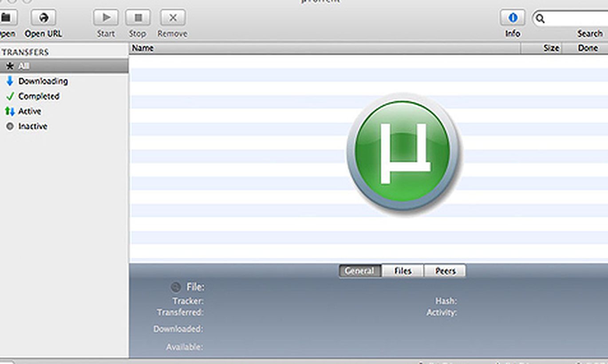
Task: Start the transfer with the play icon
Action: [106, 18]
